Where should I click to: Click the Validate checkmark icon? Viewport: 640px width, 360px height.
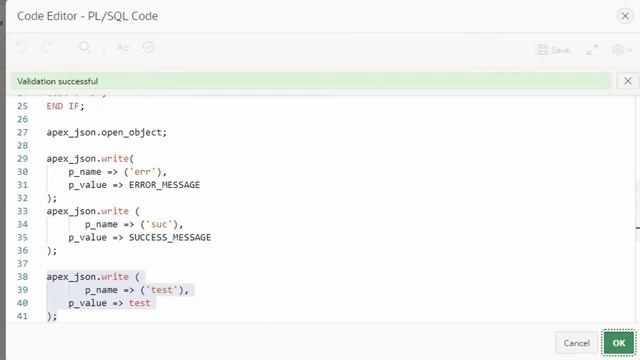(x=149, y=47)
